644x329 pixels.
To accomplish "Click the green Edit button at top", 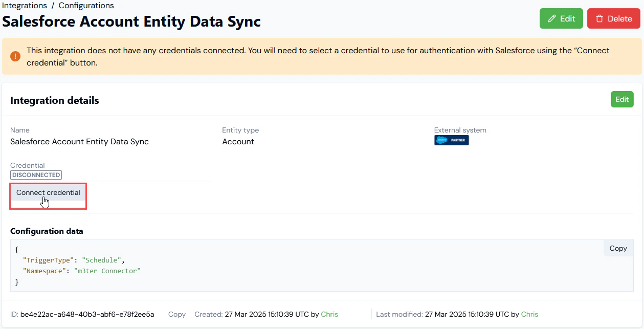I will pyautogui.click(x=562, y=18).
